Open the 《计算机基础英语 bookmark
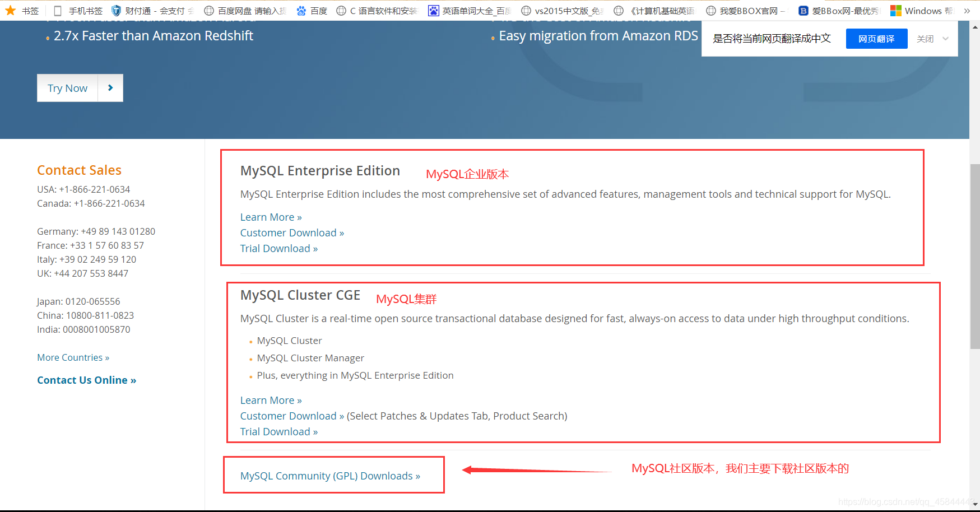 pyautogui.click(x=654, y=11)
